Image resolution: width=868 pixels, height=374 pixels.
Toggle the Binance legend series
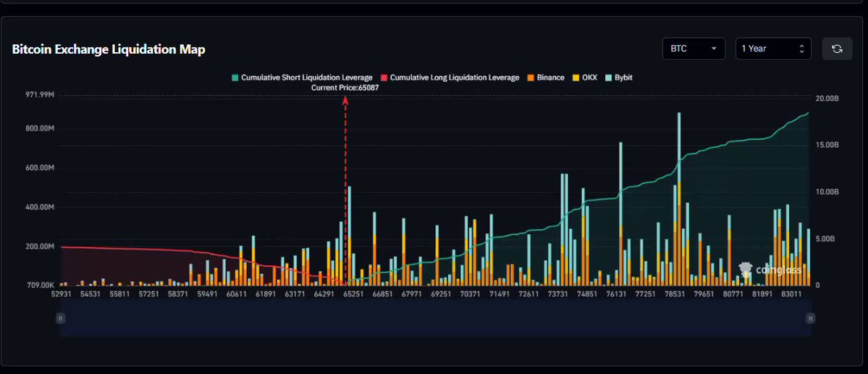click(546, 78)
